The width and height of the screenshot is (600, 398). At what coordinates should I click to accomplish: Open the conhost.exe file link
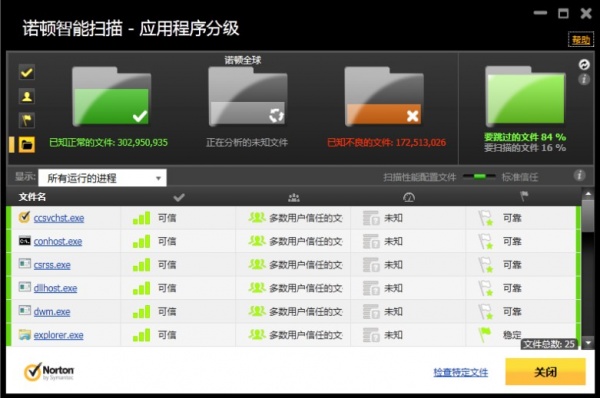tap(58, 241)
